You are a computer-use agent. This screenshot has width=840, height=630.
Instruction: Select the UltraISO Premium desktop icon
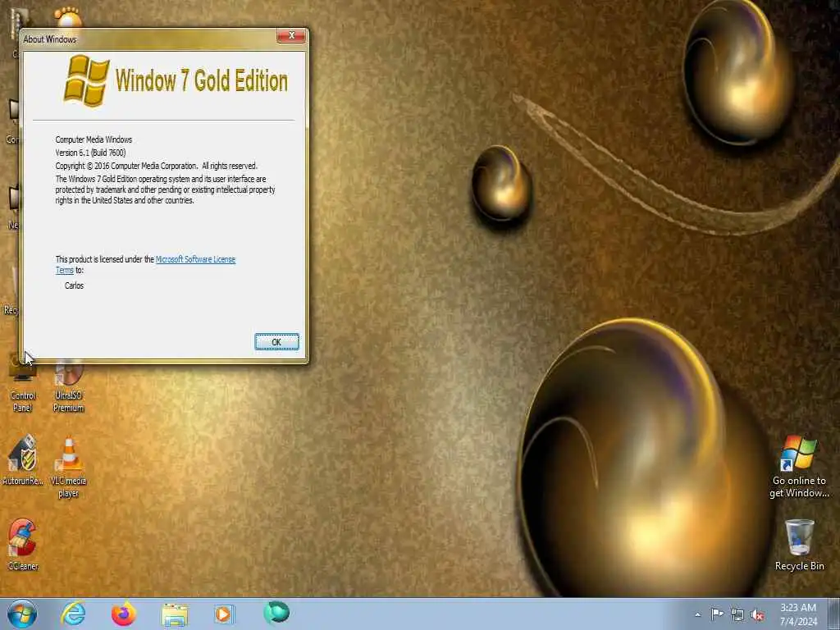69,387
